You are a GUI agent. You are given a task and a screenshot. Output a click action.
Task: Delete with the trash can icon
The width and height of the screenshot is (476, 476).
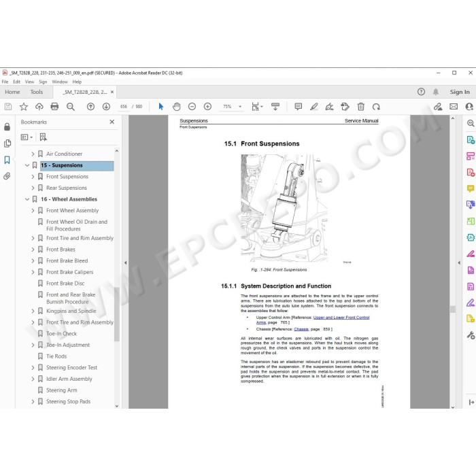click(360, 107)
